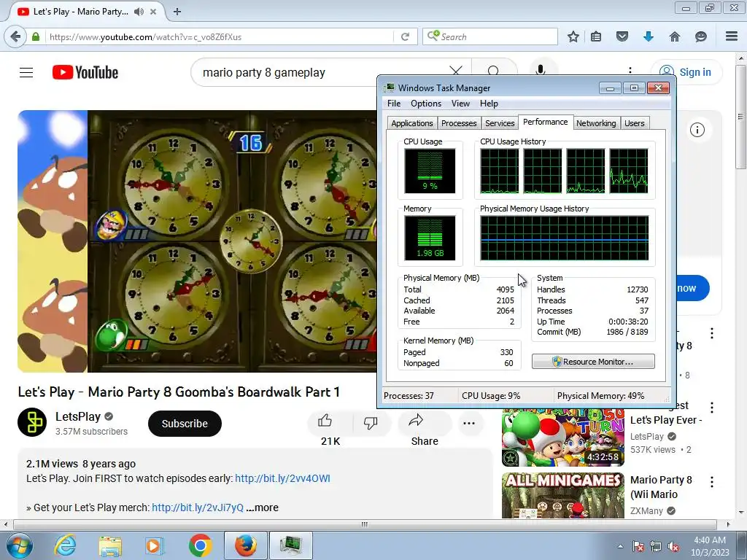This screenshot has height=560, width=747.
Task: Click the Firefox address bar URL
Action: click(x=219, y=36)
